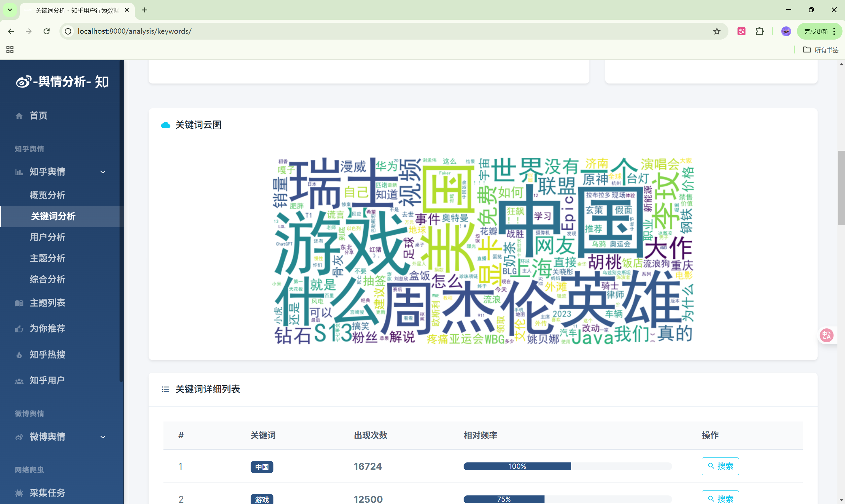845x504 pixels.
Task: Go to the 知乎用户 users page
Action: (x=47, y=380)
